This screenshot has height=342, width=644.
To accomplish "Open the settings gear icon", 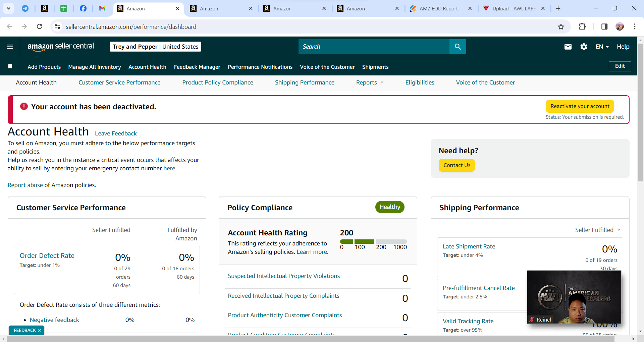I will point(584,47).
